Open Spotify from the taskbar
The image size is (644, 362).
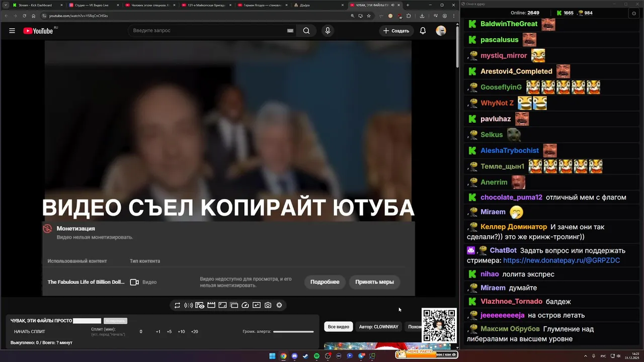click(x=316, y=356)
